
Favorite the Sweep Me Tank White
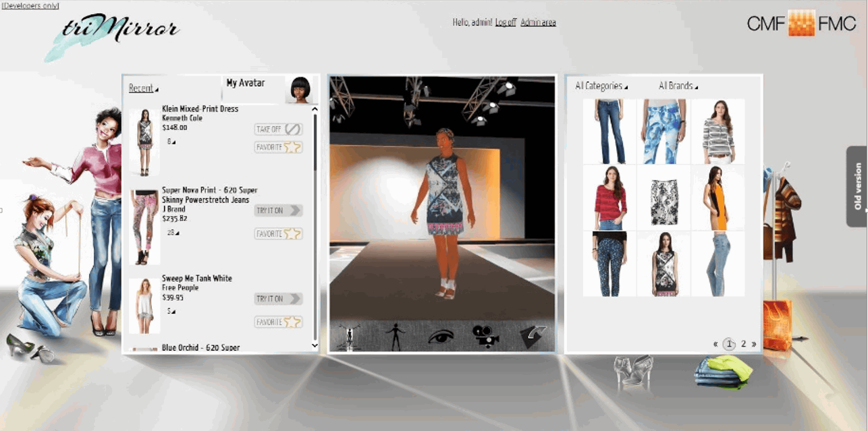click(278, 322)
